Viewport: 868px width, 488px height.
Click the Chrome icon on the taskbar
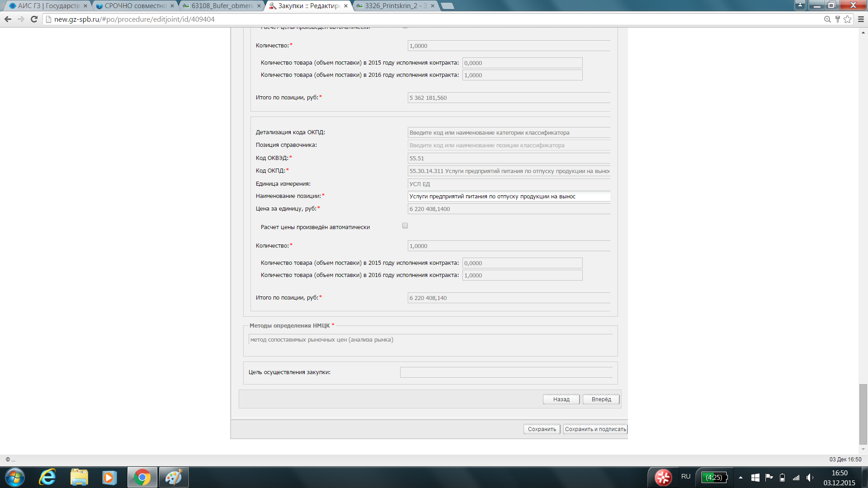point(142,477)
